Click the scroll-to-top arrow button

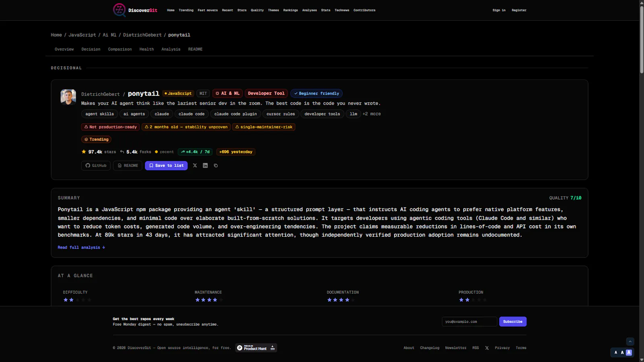[630, 341]
